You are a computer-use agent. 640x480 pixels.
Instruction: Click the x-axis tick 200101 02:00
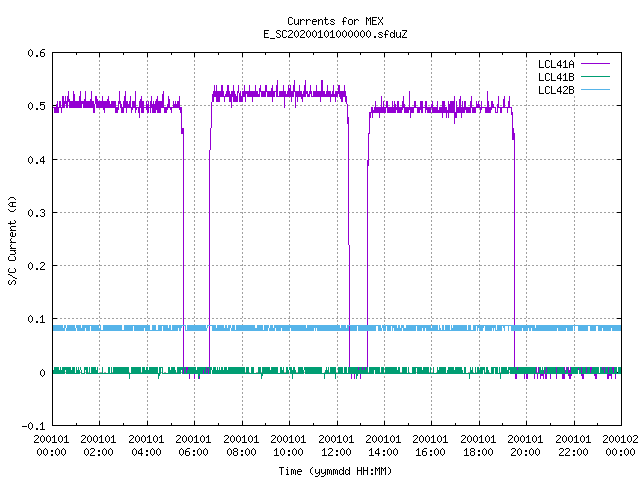coord(98,446)
